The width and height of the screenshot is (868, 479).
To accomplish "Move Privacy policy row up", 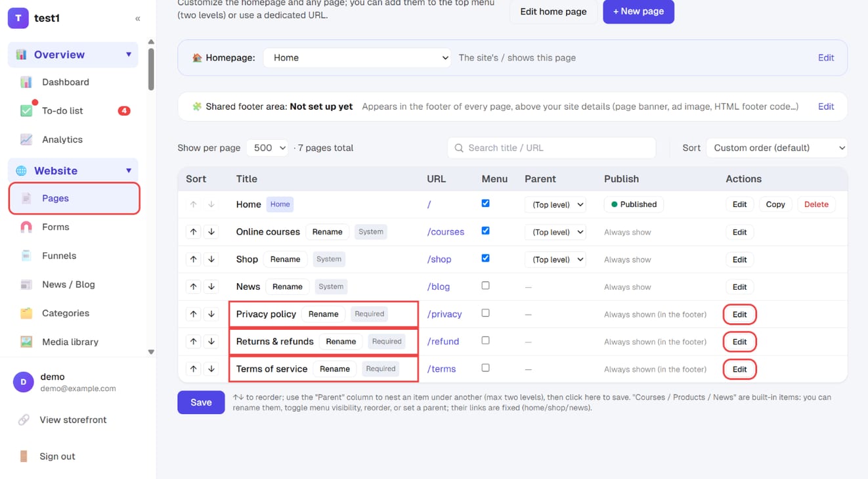I will tap(193, 314).
